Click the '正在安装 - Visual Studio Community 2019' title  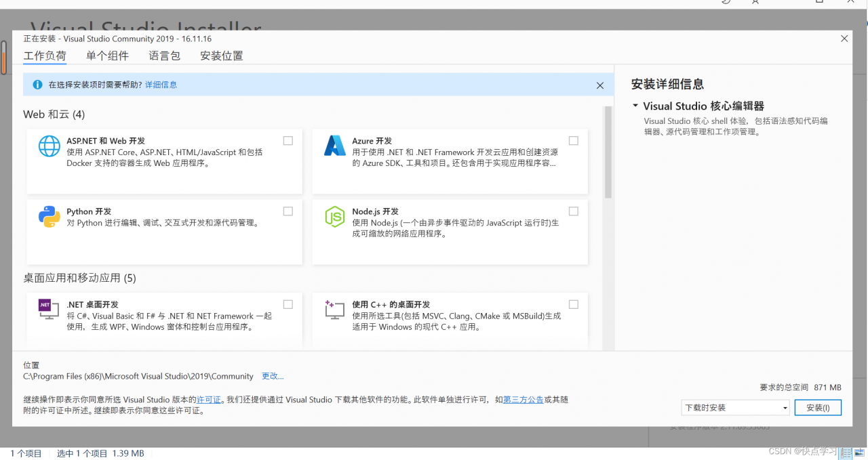(118, 39)
